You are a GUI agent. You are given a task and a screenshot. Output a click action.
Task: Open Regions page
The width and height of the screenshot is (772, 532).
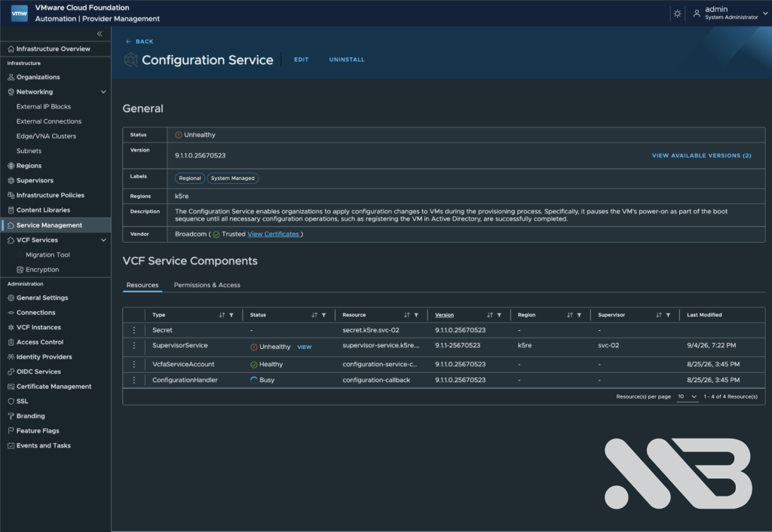point(29,165)
